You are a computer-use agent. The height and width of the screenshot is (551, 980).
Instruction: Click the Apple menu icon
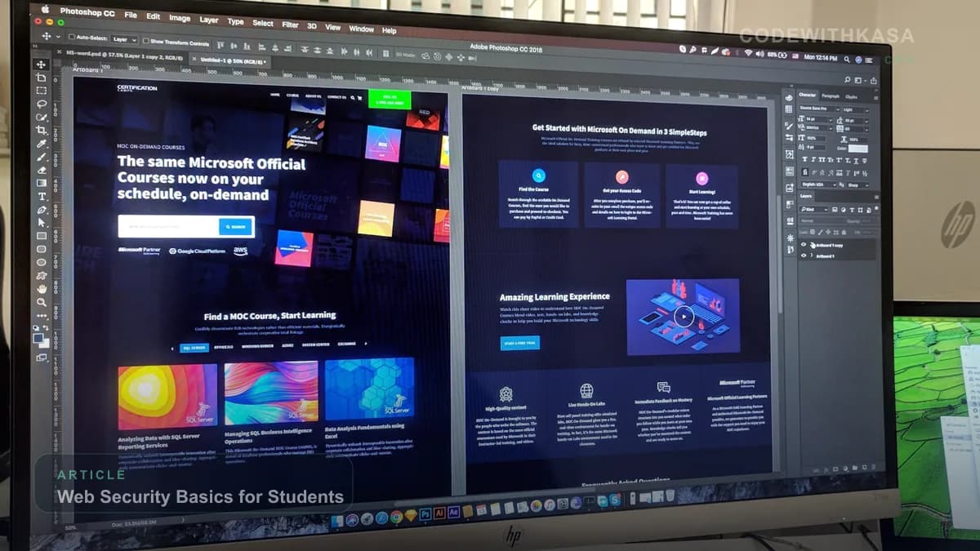[45, 9]
